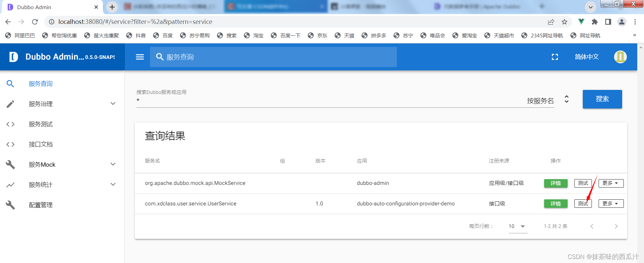Switch to the Dubbo Admin browser tab
Screen dimensions: 644x263
[53, 7]
